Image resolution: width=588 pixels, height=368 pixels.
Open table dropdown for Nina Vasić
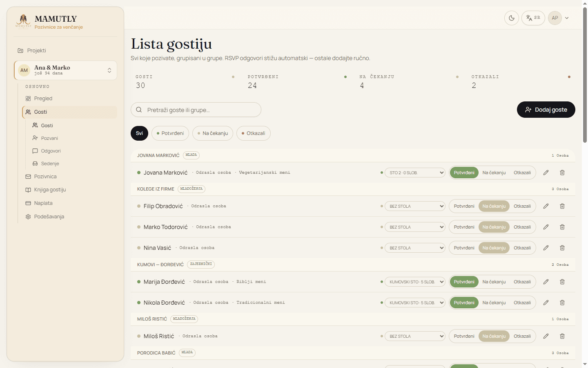pos(415,248)
